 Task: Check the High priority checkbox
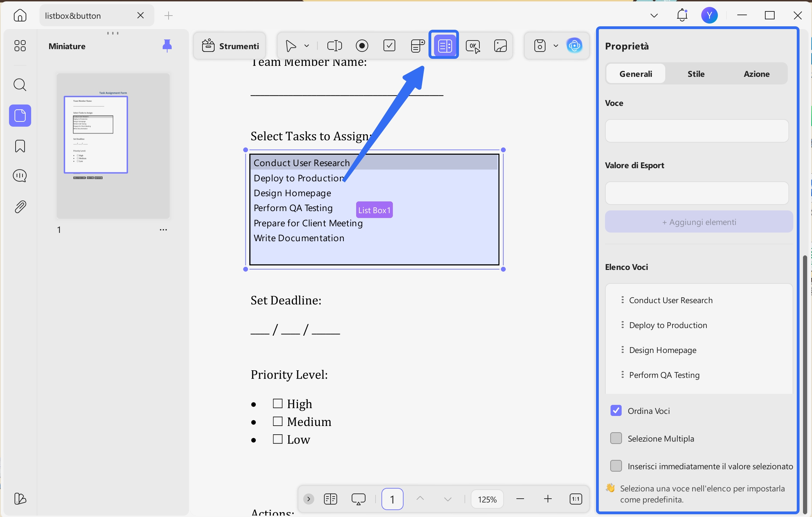pos(278,403)
